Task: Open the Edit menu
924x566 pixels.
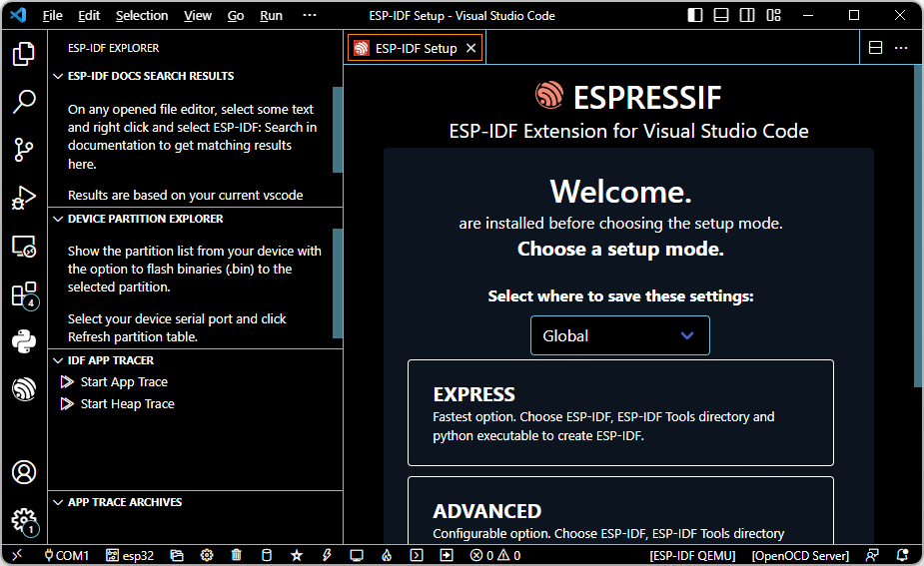Action: coord(89,16)
